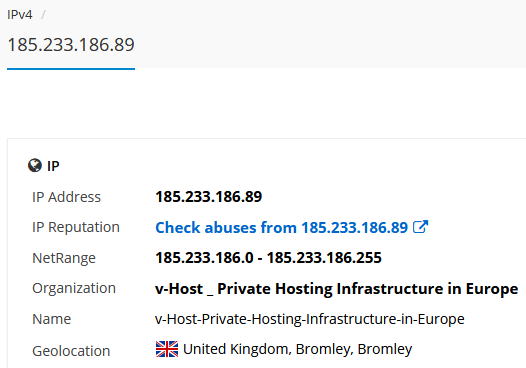Select the 185.233.186.89 page title tab
Image resolution: width=526 pixels, height=368 pixels.
pyautogui.click(x=71, y=45)
